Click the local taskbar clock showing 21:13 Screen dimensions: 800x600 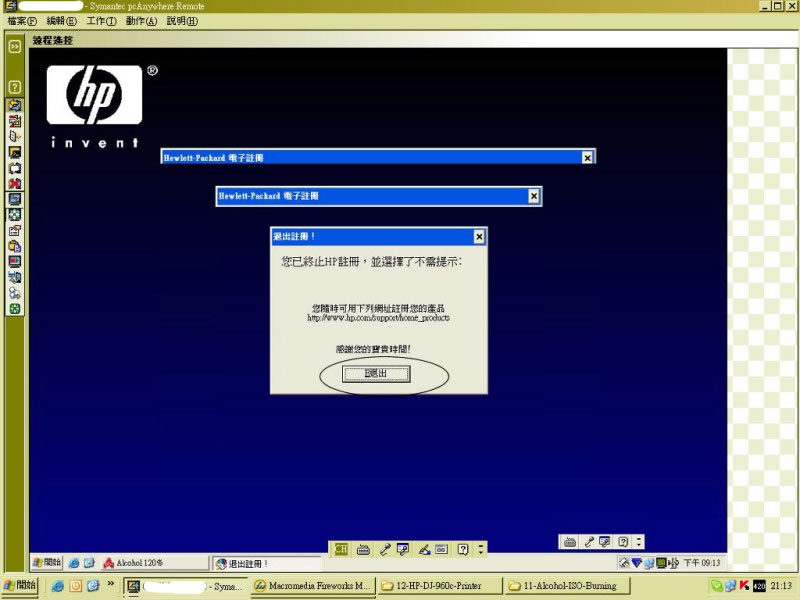click(781, 586)
